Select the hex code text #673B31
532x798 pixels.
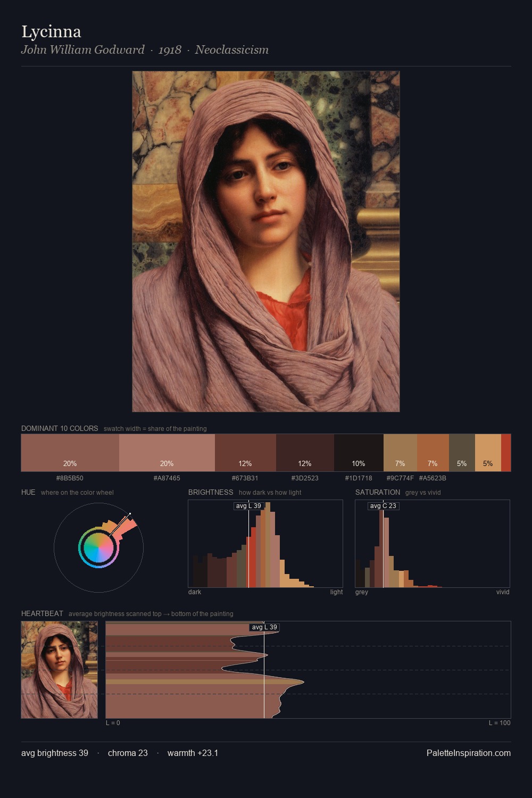coord(245,478)
